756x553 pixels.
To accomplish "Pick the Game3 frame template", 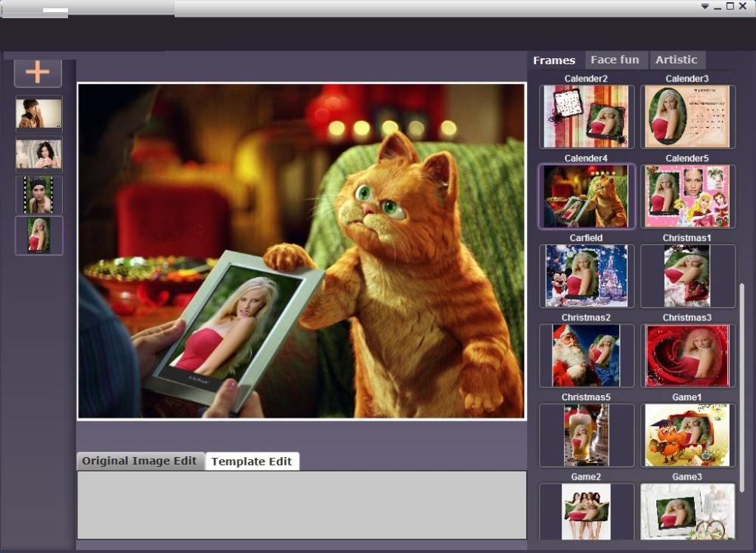I will pyautogui.click(x=687, y=511).
